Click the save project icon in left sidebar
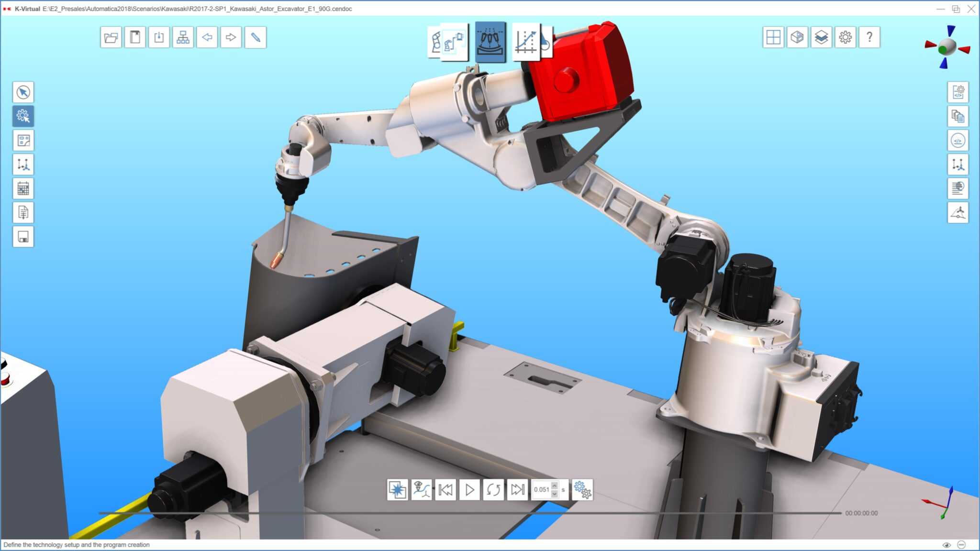 (23, 237)
